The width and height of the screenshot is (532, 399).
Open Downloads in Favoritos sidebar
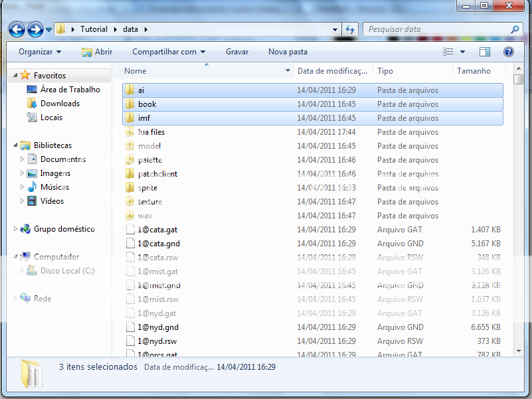pos(59,104)
